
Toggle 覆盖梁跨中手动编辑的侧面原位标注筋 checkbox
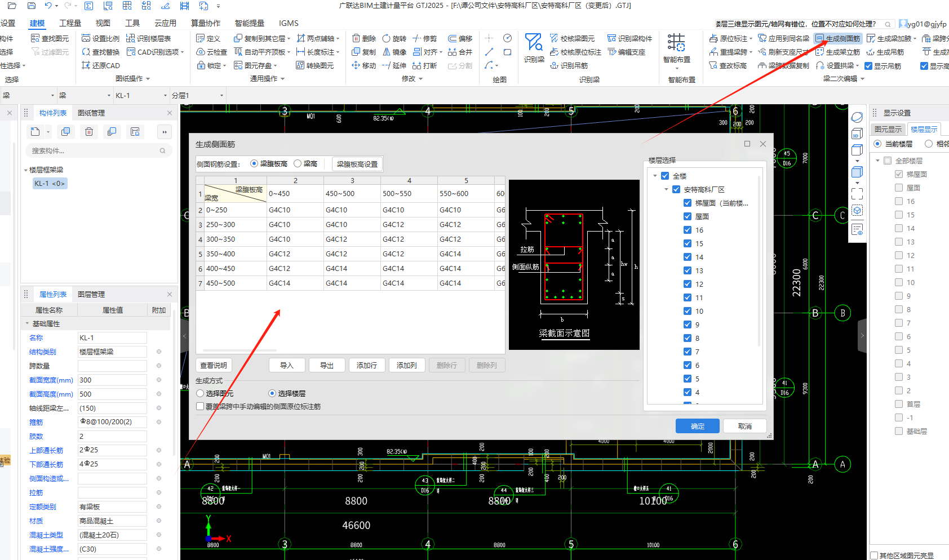pos(200,406)
